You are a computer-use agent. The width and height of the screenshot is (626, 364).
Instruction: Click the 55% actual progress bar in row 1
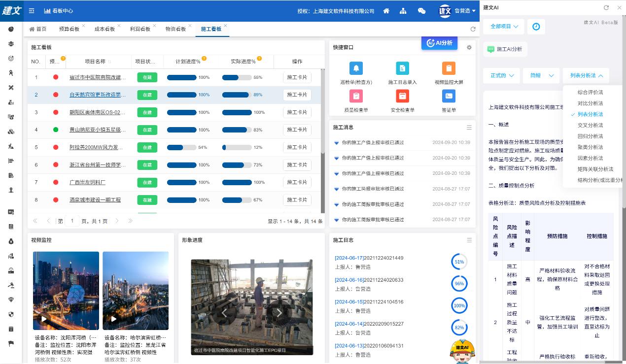click(x=237, y=77)
